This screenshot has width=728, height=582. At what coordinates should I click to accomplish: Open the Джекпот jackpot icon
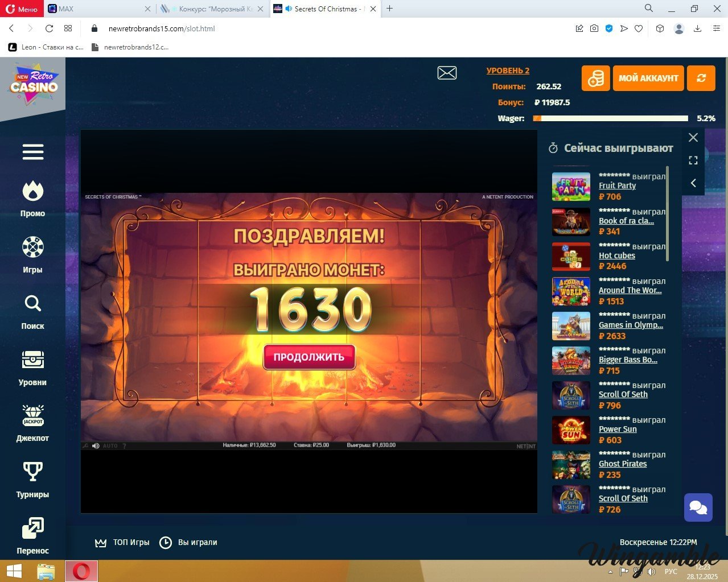(x=32, y=416)
